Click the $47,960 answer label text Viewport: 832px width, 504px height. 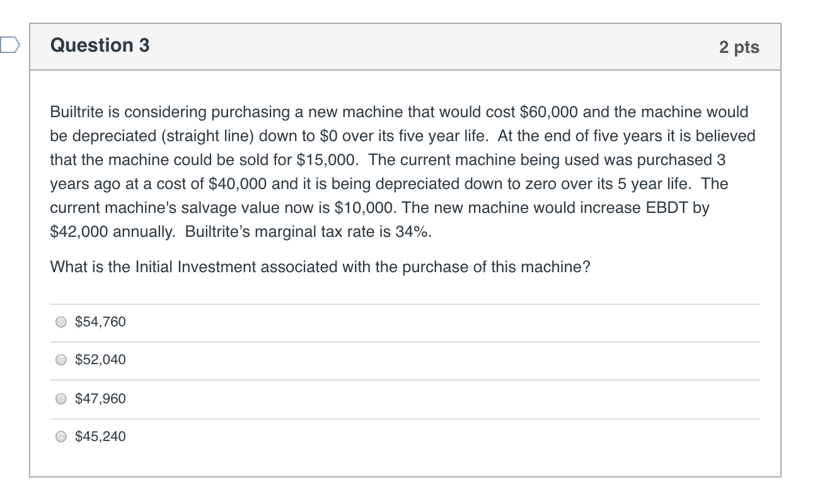coord(100,399)
